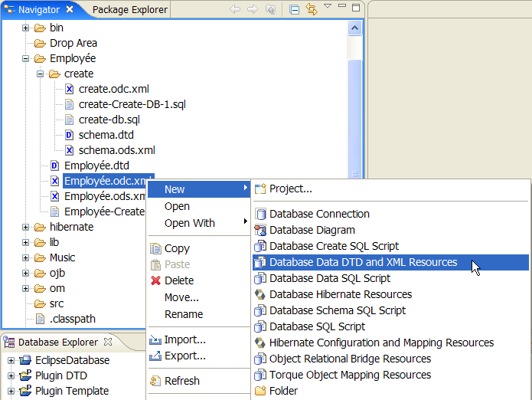Collapse the Employée folder
532x400 pixels.
[x=26, y=58]
